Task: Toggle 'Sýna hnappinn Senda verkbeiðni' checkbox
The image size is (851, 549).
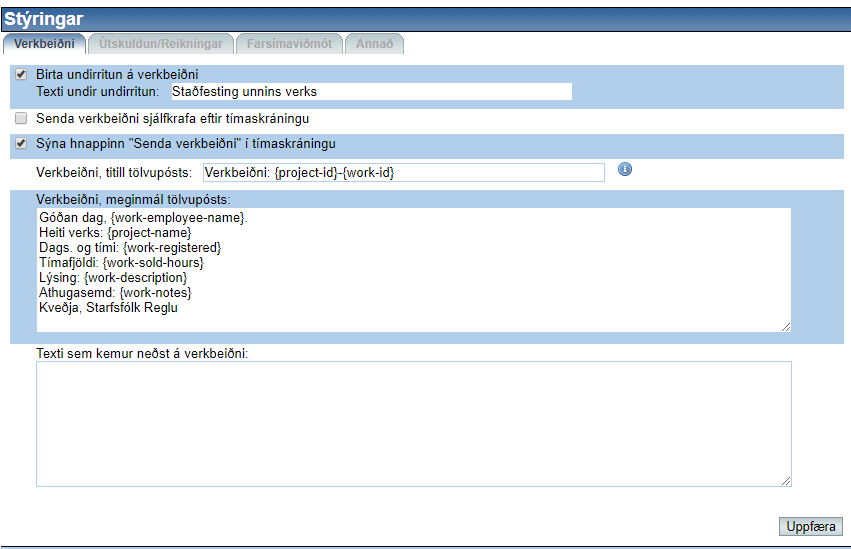Action: tap(21, 144)
